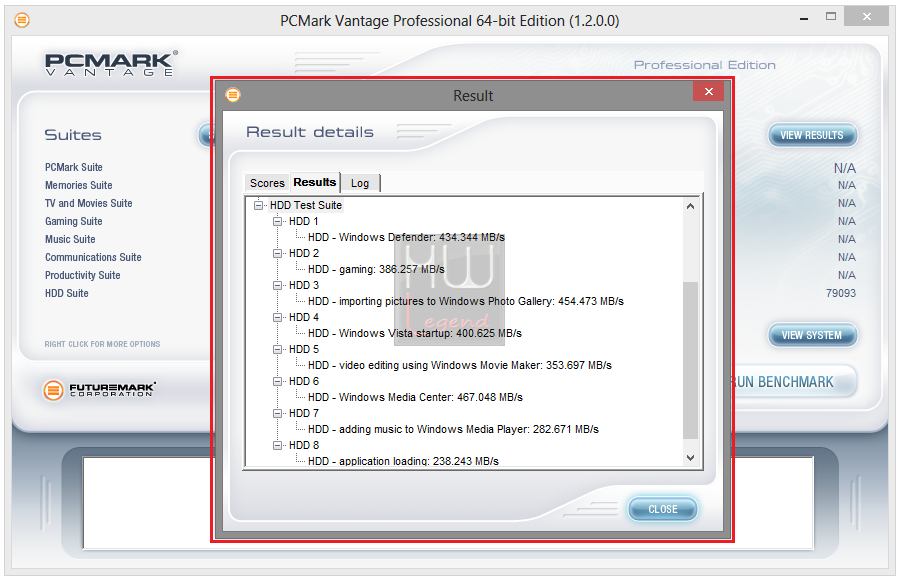Viewport: 899px width, 580px height.
Task: Select Music Suite in Suites list
Action: 71,239
